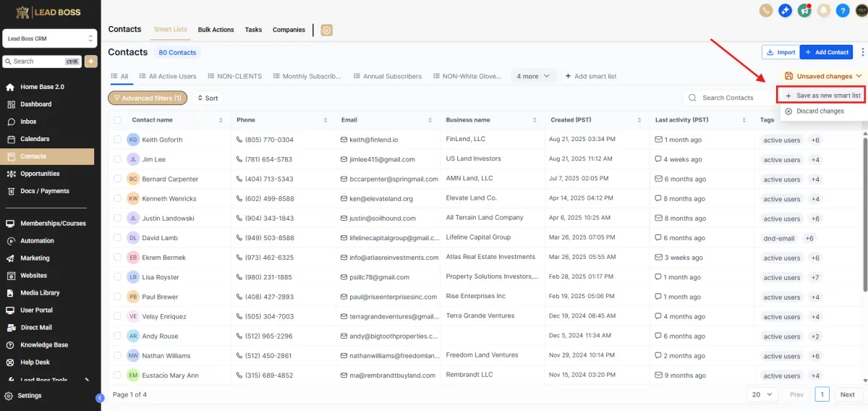Select Bernard Carpenter's row checkbox
The width and height of the screenshot is (868, 411).
(117, 179)
